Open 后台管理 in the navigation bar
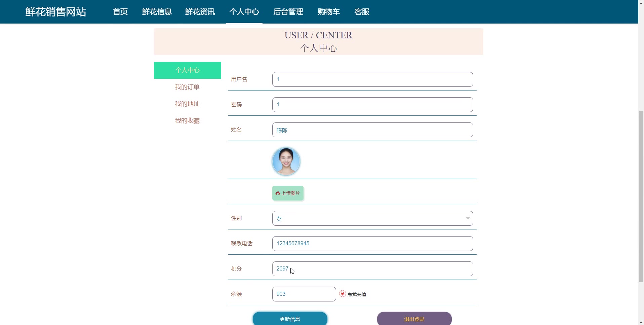 coord(288,12)
